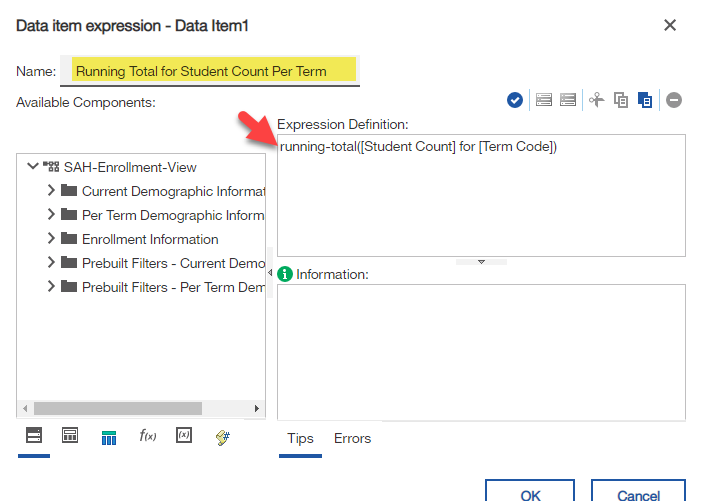Click the tree scrollbar right arrow
The height and width of the screenshot is (501, 710).
click(x=257, y=408)
